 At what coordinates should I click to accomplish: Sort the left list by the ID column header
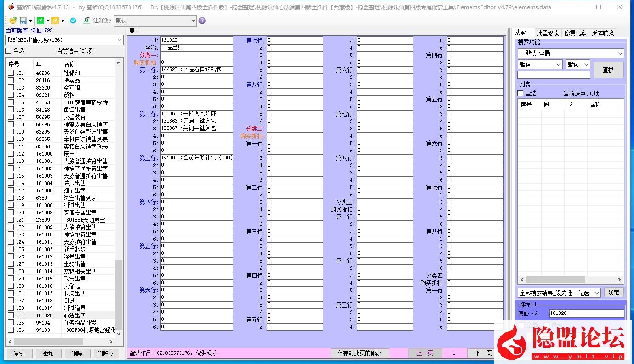47,64
